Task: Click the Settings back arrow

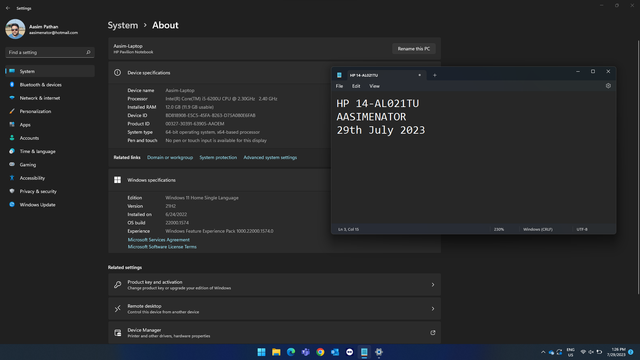Action: [x=8, y=8]
